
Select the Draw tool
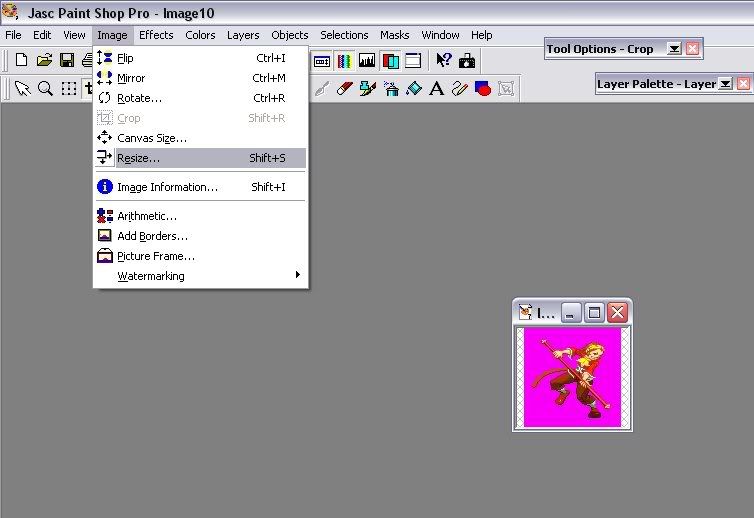pyautogui.click(x=460, y=88)
